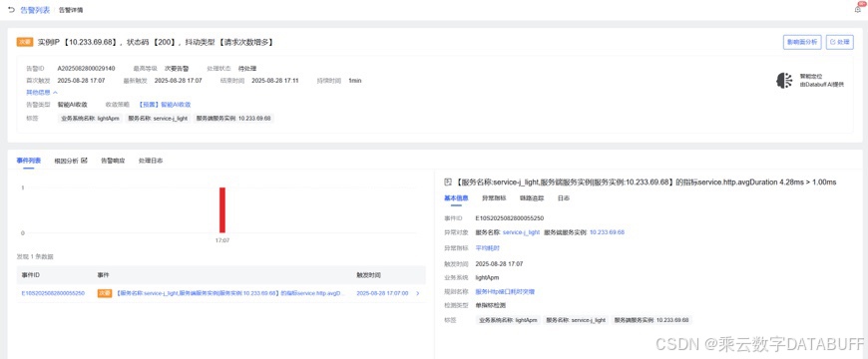Click the external-link icon next to 根因分析

[x=85, y=161]
